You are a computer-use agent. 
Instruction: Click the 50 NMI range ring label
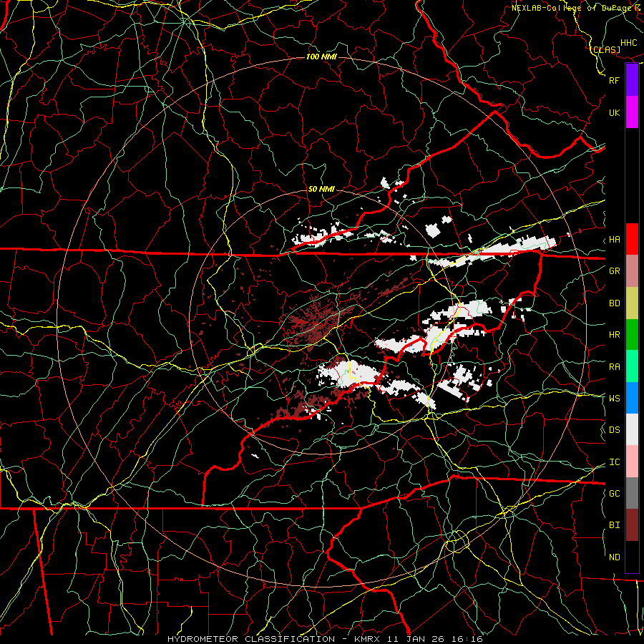[321, 189]
